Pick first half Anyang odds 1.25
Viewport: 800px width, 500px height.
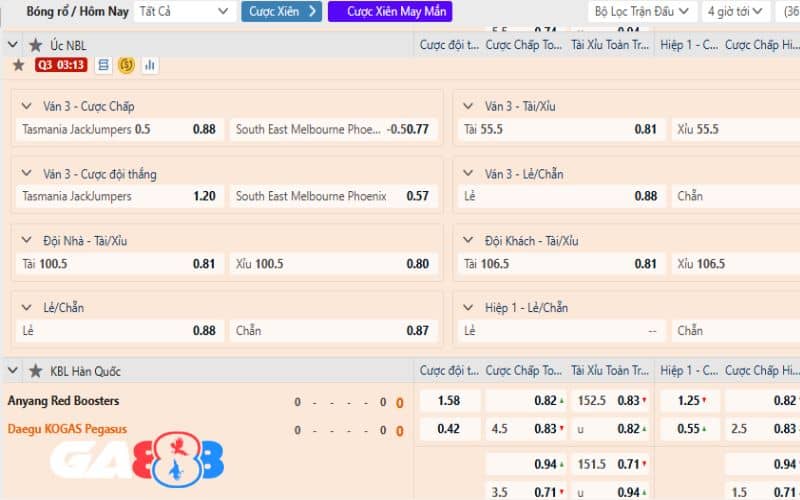click(x=690, y=401)
